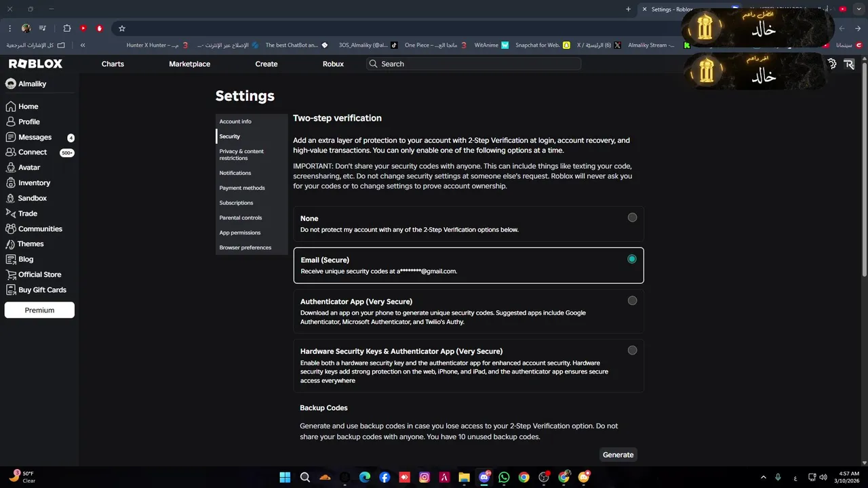Expand the overflow bookmarks chevron
Image resolution: width=868 pixels, height=488 pixels.
pyautogui.click(x=83, y=45)
